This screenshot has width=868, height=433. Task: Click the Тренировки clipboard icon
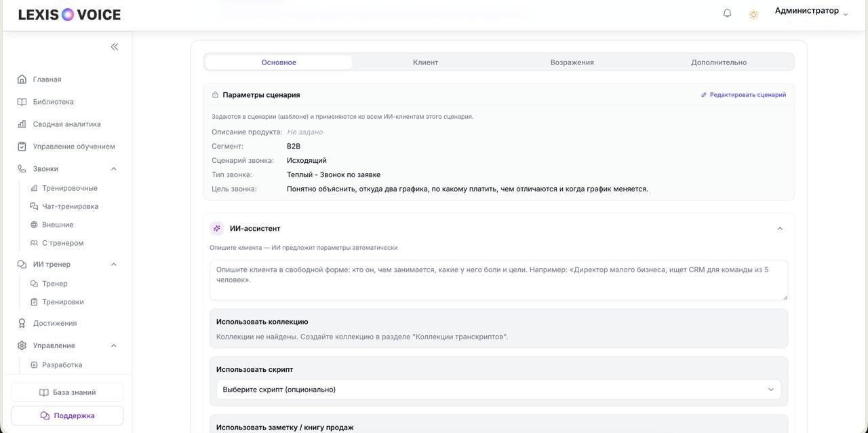(34, 302)
